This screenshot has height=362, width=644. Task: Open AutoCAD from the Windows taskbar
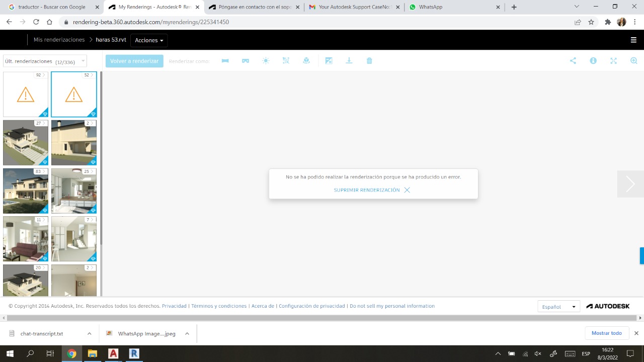(x=113, y=353)
